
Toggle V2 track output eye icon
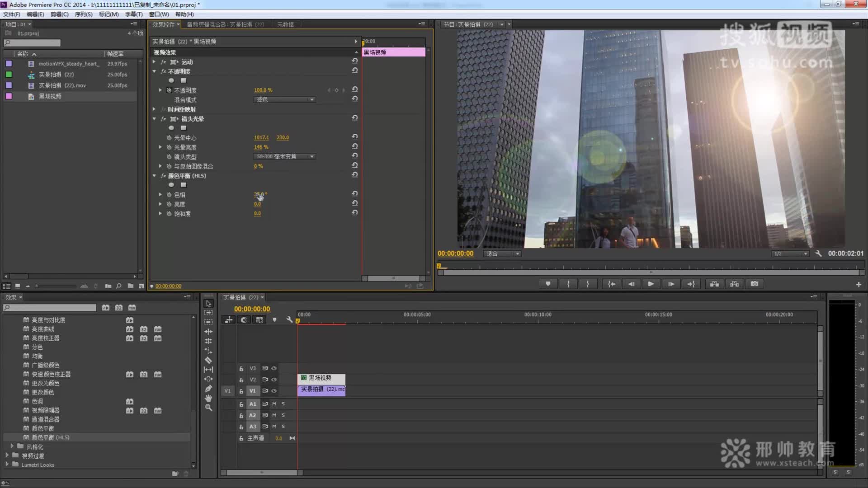click(x=274, y=380)
